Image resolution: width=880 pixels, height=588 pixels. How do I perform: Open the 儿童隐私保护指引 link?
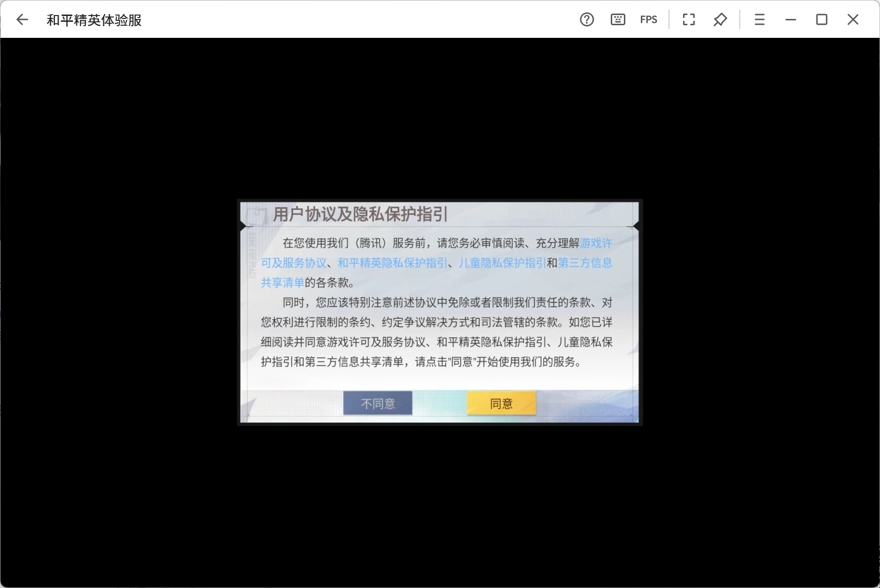point(502,263)
